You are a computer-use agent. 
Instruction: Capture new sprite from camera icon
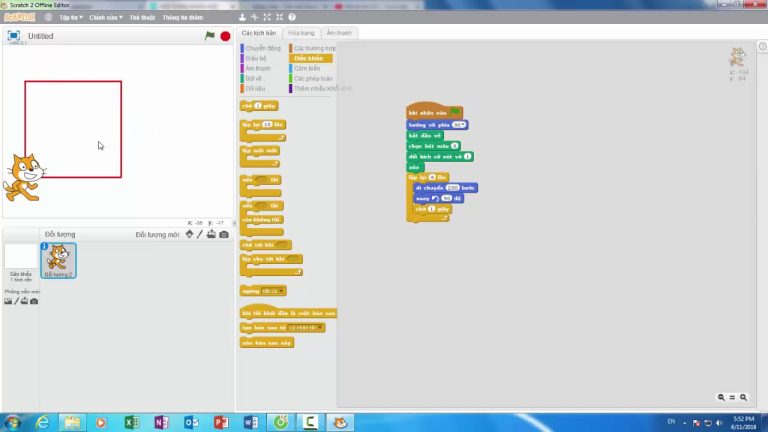224,235
